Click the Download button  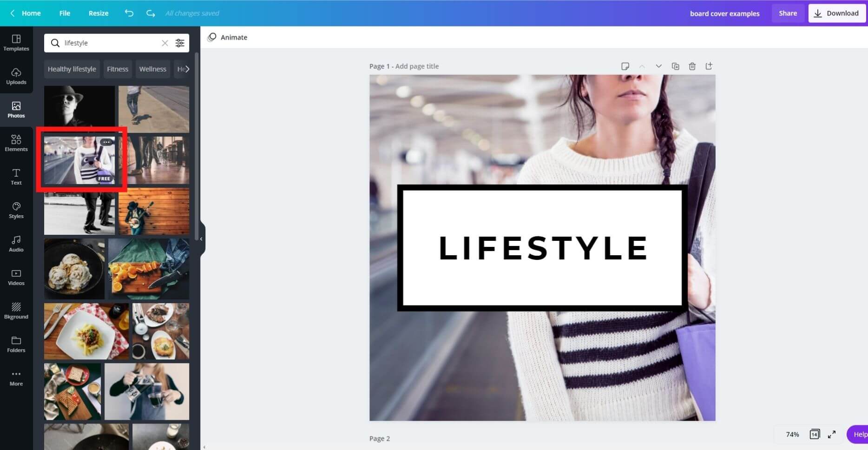(836, 13)
